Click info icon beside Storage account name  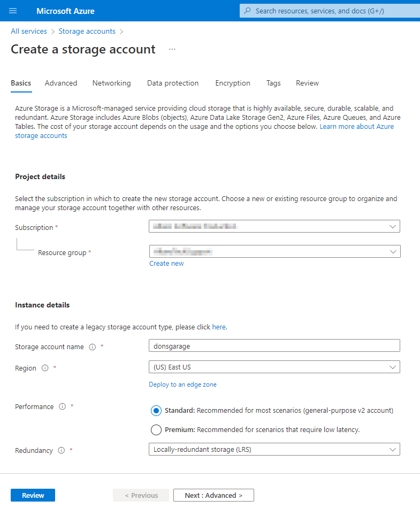93,347
